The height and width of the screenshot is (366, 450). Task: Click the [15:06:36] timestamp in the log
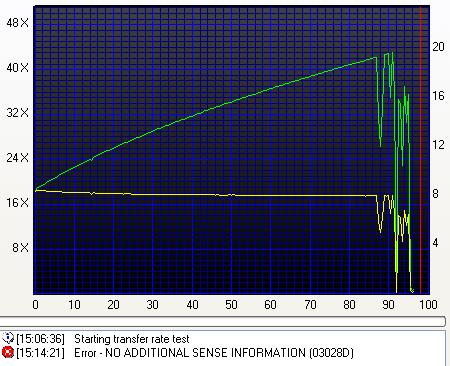click(40, 339)
